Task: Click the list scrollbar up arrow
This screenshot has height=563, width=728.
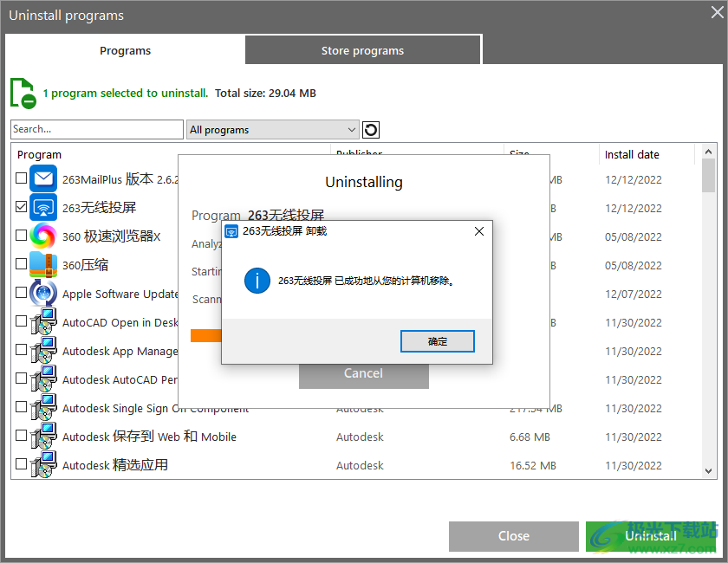Action: click(708, 152)
